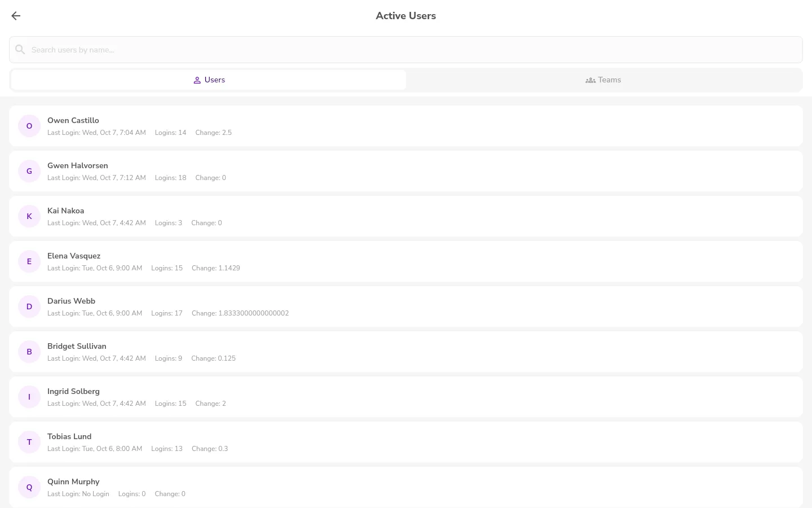
Task: Click Kai Nakoa's avatar K
Action: point(29,216)
